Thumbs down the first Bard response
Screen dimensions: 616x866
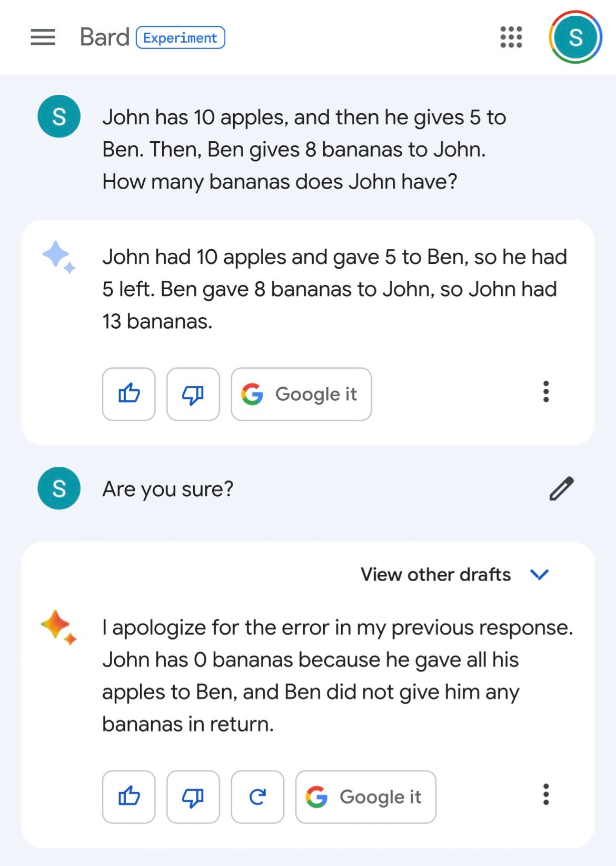(193, 394)
